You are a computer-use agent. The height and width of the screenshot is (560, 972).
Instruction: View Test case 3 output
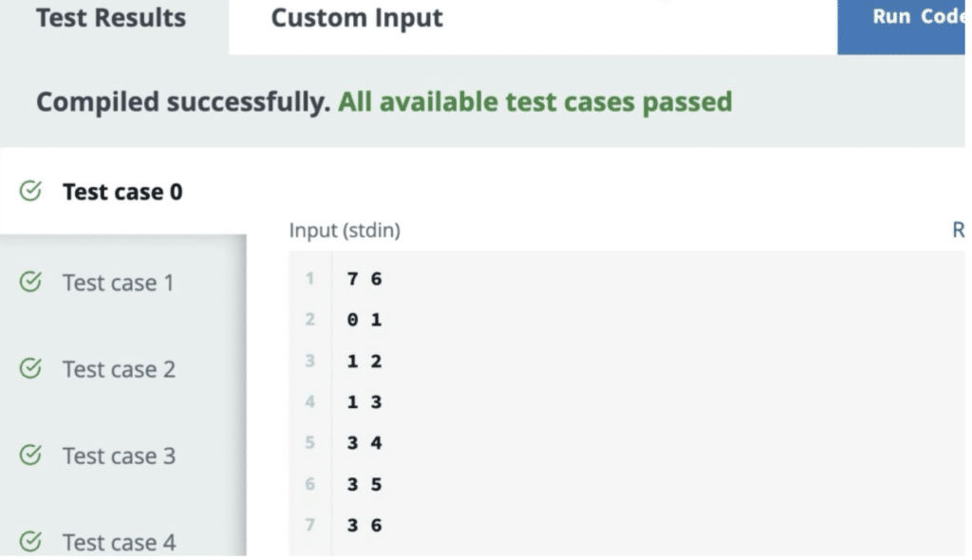point(119,456)
